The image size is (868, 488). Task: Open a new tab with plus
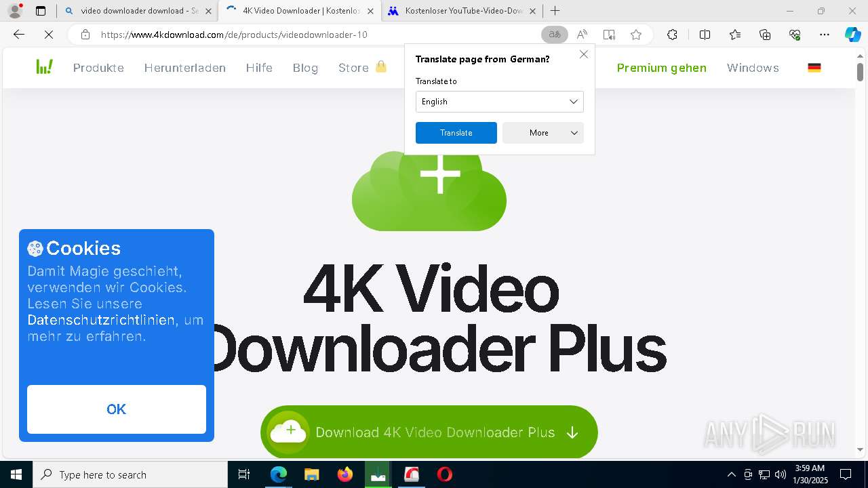pos(555,11)
